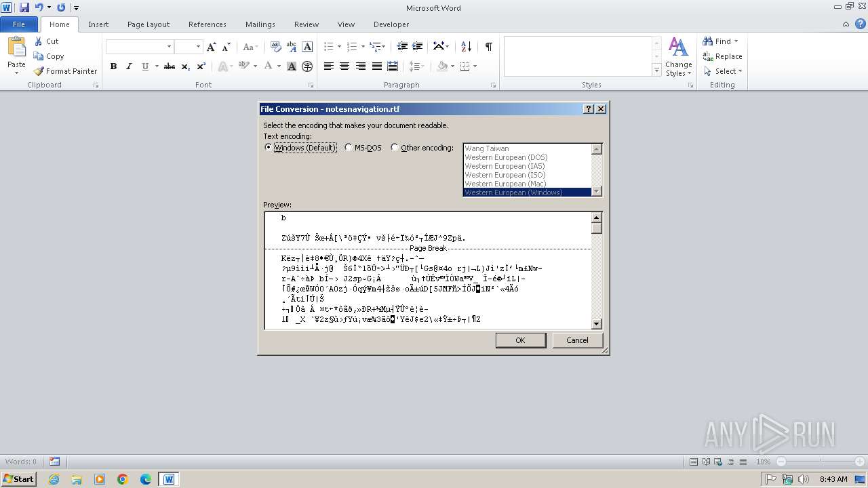Click Increase Indent icon
Image resolution: width=868 pixels, height=488 pixels.
(418, 47)
